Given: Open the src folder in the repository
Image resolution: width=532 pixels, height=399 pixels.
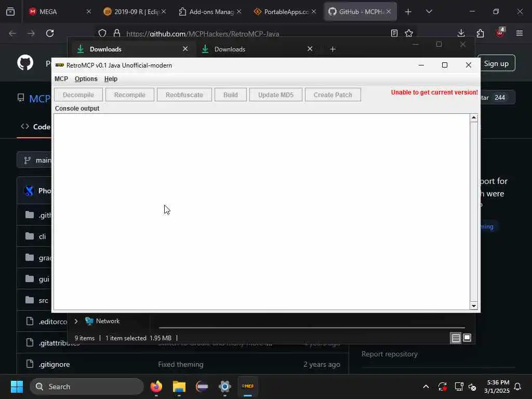Looking at the screenshot, I should [43, 301].
